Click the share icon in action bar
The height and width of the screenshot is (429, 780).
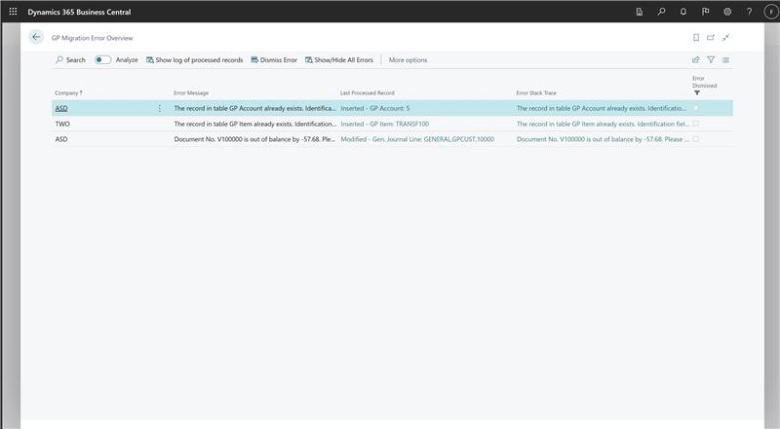coord(695,60)
